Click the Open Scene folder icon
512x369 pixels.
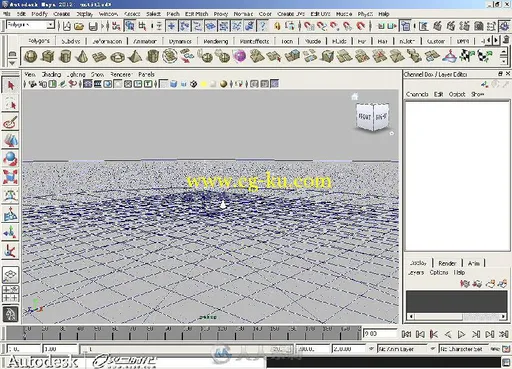point(79,26)
